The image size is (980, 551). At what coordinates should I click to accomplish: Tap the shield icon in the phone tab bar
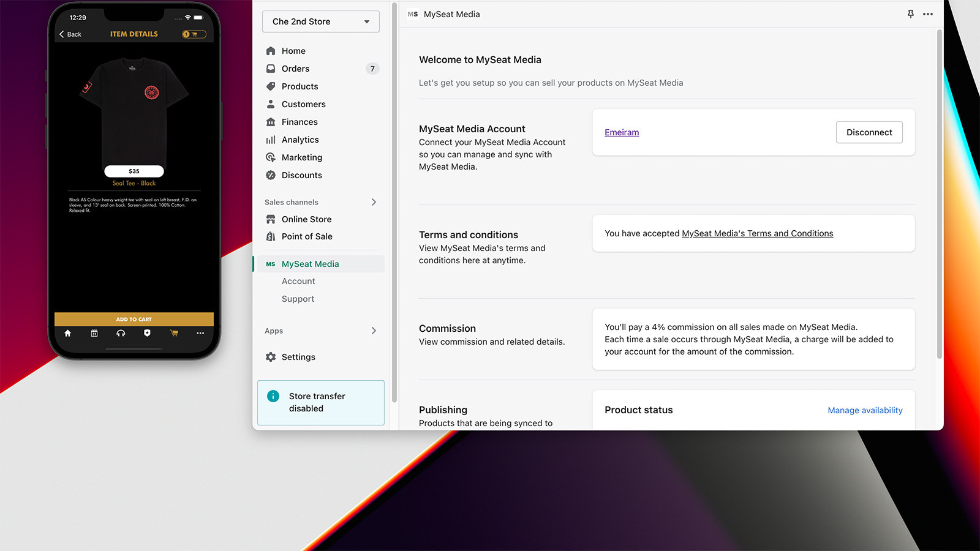tap(147, 333)
